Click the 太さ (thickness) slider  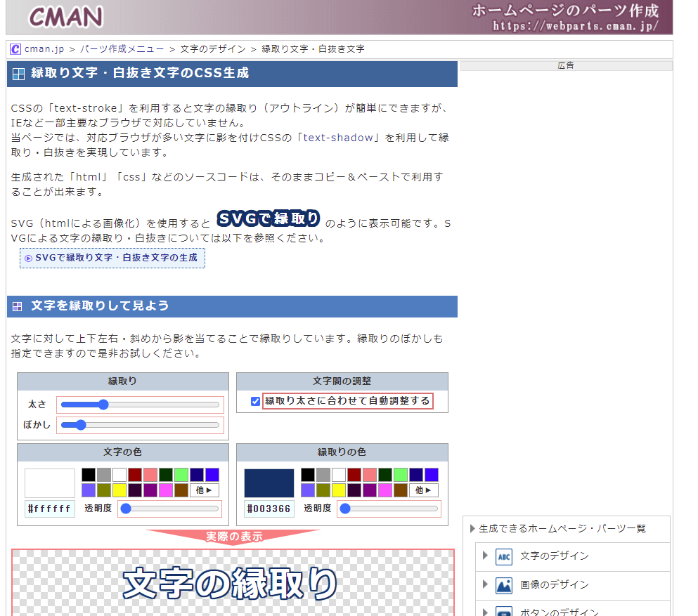pos(140,405)
